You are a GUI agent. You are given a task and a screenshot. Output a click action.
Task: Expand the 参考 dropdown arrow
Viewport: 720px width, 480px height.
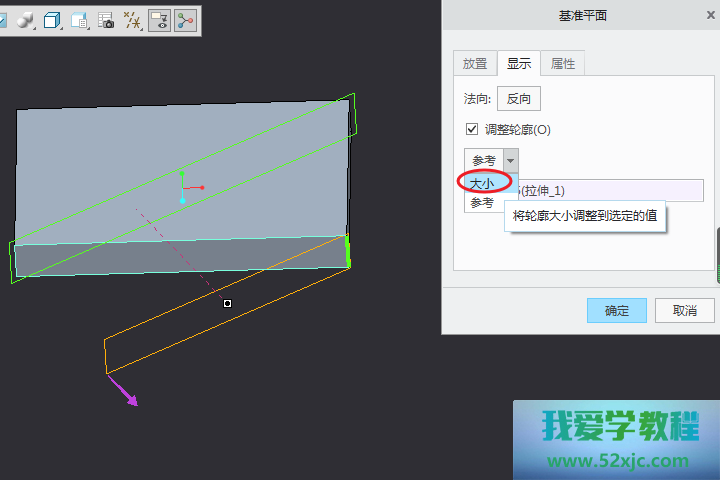tap(511, 160)
